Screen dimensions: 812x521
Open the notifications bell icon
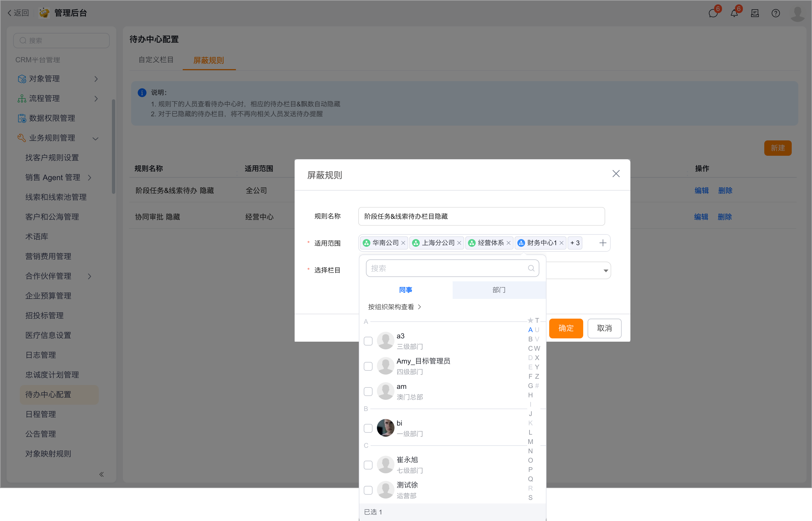click(x=734, y=13)
